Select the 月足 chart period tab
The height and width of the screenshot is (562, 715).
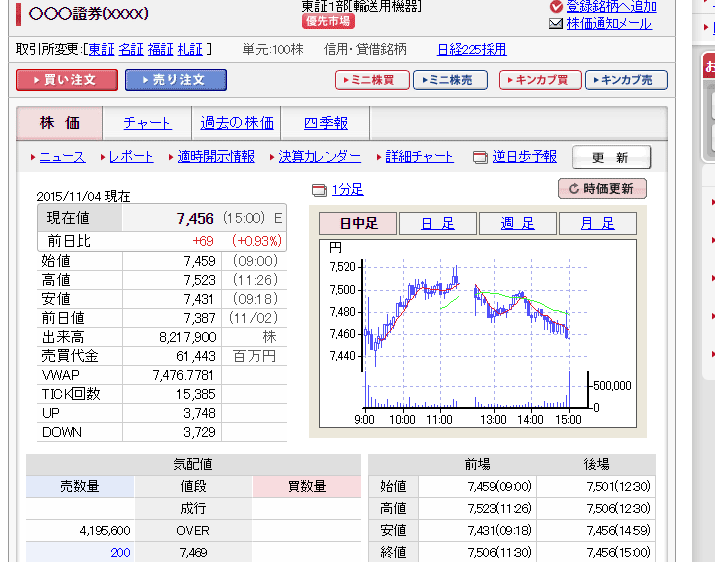pyautogui.click(x=597, y=223)
